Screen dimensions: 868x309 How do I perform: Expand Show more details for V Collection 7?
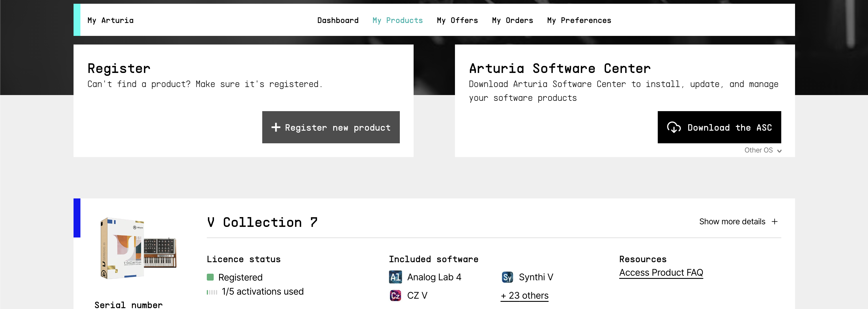tap(739, 222)
